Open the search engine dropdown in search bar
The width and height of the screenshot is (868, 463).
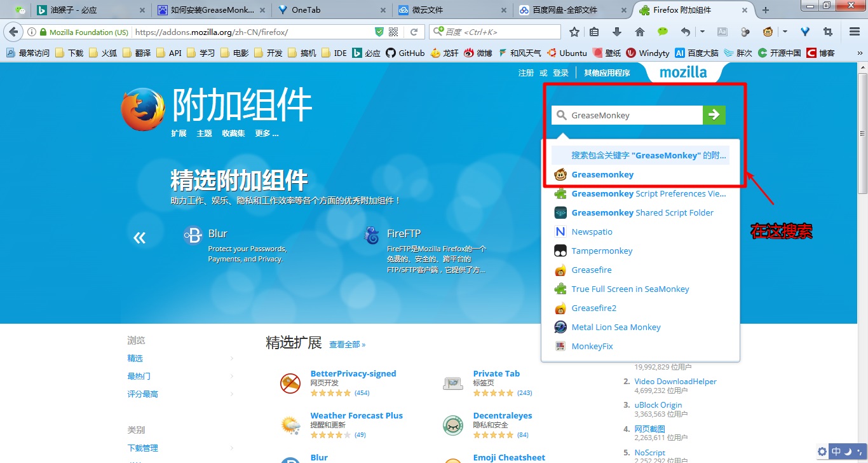pyautogui.click(x=437, y=31)
